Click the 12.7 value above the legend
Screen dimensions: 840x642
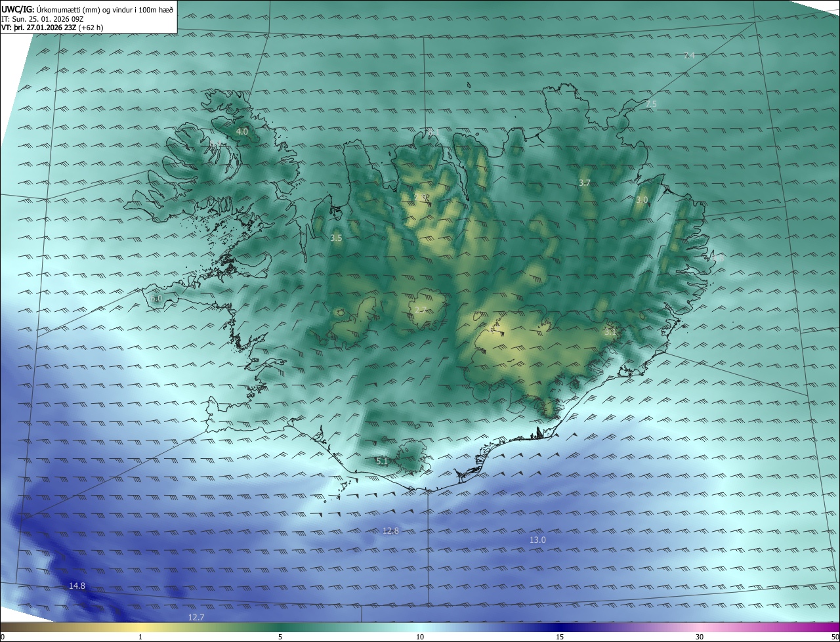click(196, 617)
